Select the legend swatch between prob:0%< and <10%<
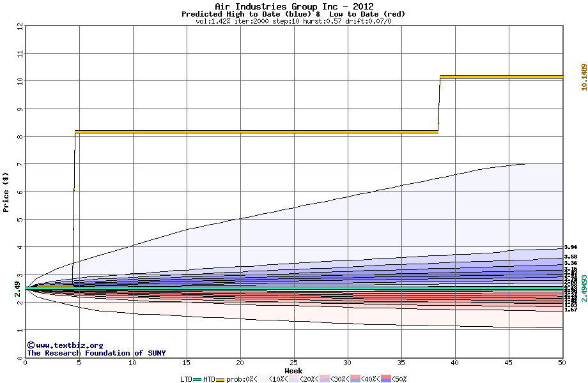Image resolution: width=588 pixels, height=383 pixels. [x=263, y=379]
